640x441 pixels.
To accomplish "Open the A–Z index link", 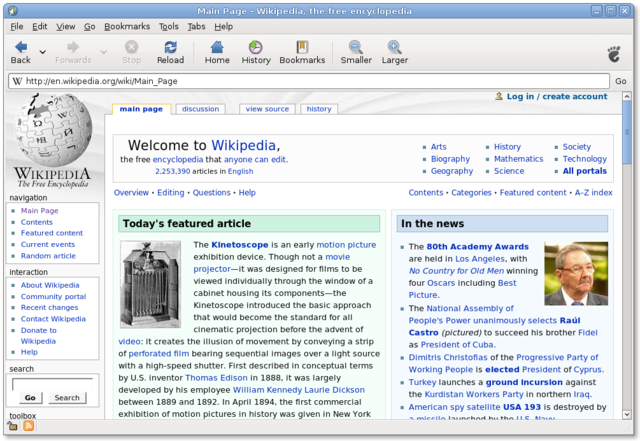I will pyautogui.click(x=593, y=193).
